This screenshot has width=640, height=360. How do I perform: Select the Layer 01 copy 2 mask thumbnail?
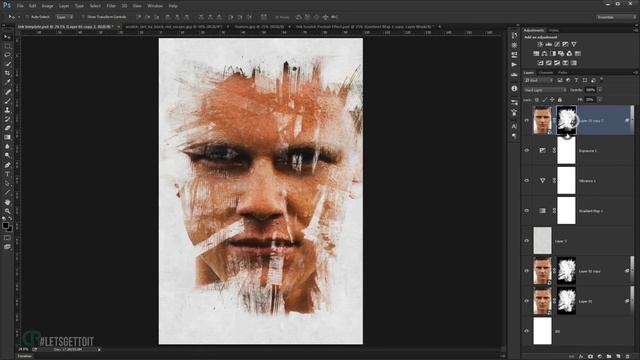tap(567, 120)
